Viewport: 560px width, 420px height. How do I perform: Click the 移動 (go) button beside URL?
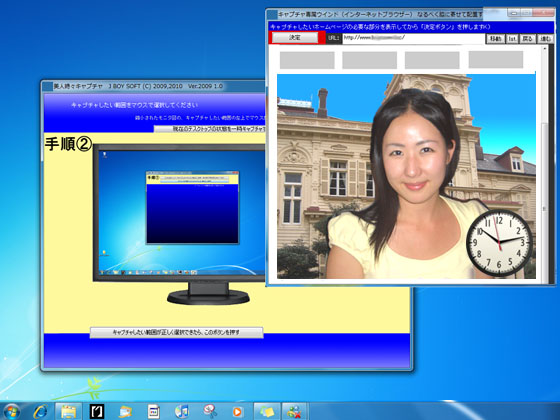coord(495,39)
